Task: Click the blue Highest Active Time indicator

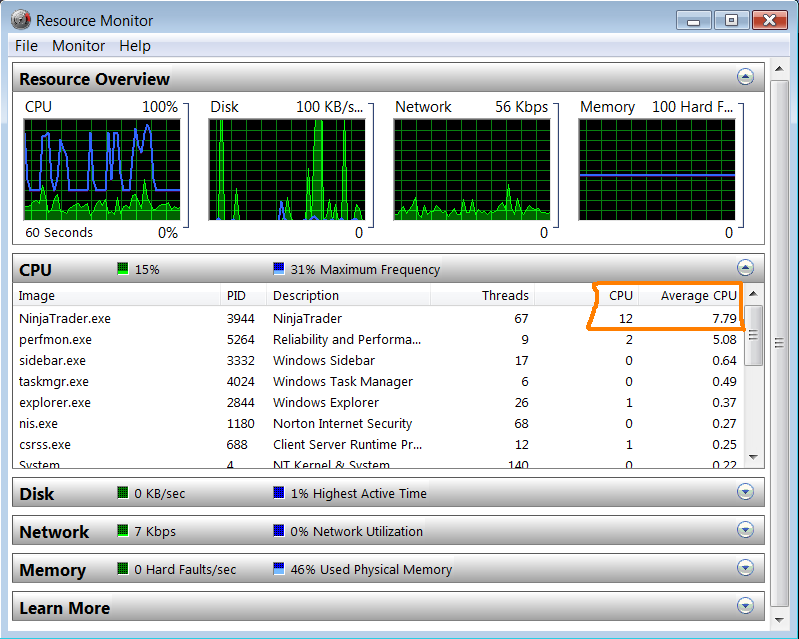Action: click(279, 493)
